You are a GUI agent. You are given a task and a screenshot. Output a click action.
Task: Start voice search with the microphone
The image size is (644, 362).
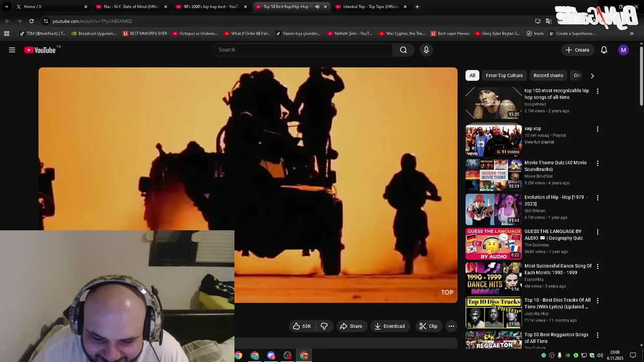(x=426, y=50)
